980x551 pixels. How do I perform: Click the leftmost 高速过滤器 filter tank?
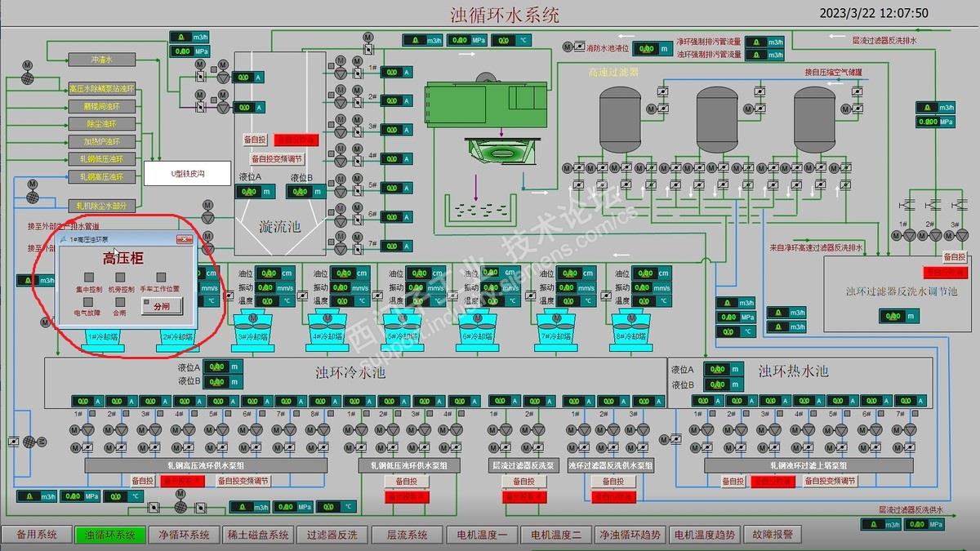pos(620,119)
